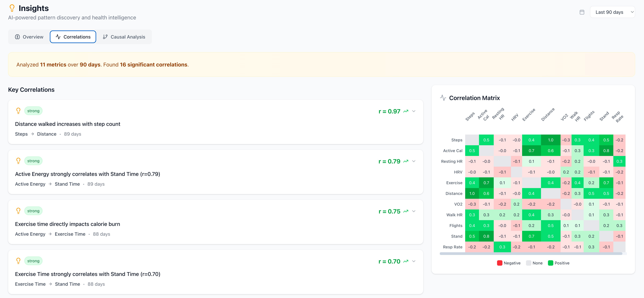Open the Causal Analysis tab

coord(124,37)
